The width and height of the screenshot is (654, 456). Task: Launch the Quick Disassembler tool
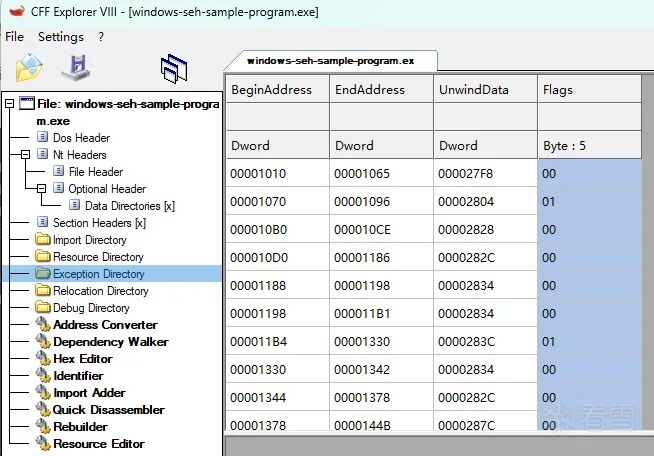pos(108,410)
